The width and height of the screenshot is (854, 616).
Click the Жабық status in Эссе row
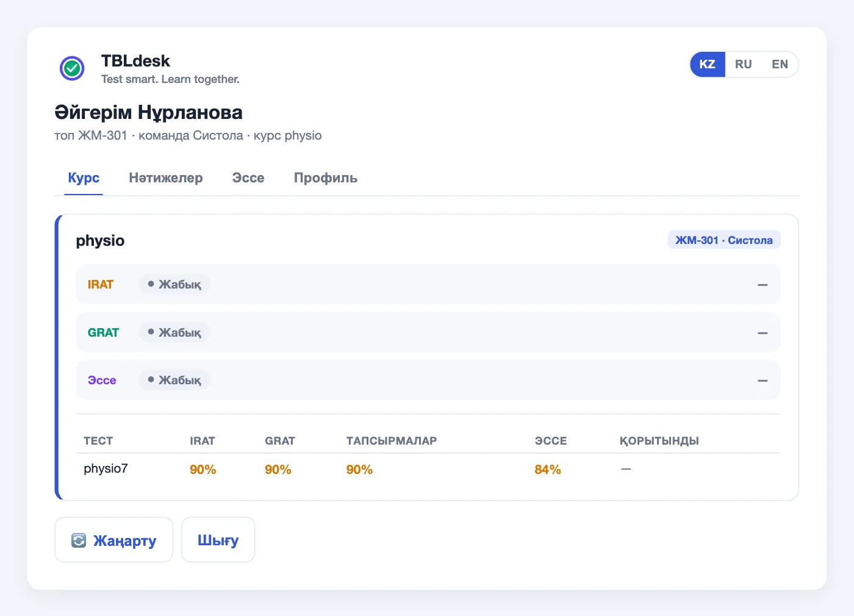coord(174,380)
